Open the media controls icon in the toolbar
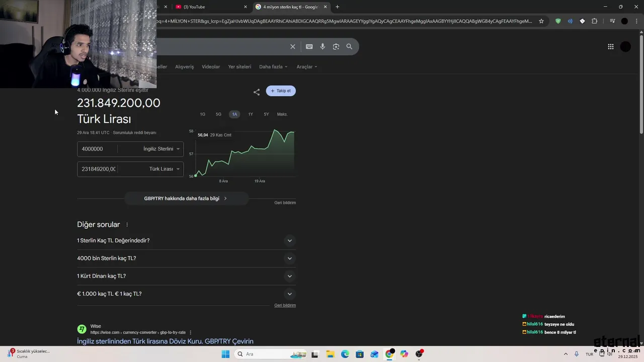644x362 pixels. (x=612, y=21)
